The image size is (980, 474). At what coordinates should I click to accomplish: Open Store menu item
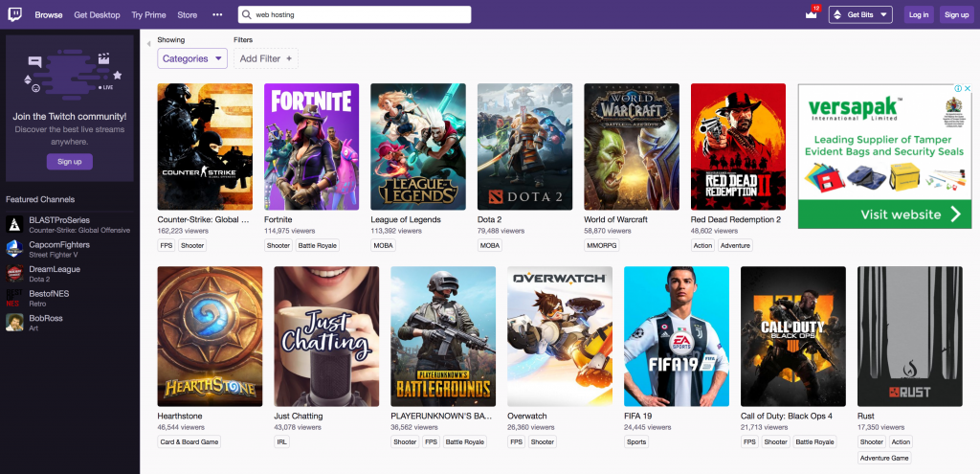187,14
